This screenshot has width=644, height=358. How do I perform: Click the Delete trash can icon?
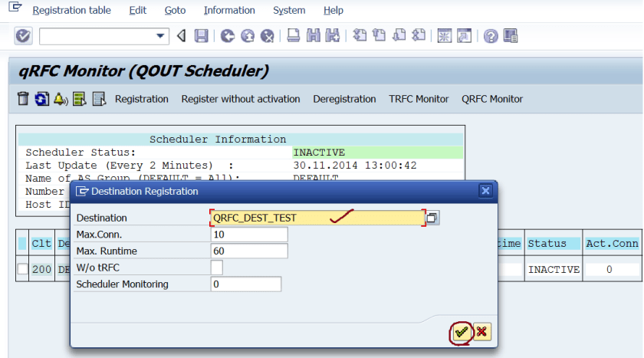click(23, 99)
